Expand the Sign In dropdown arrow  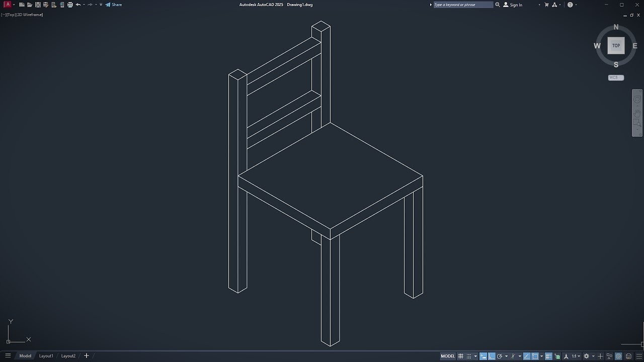click(539, 5)
